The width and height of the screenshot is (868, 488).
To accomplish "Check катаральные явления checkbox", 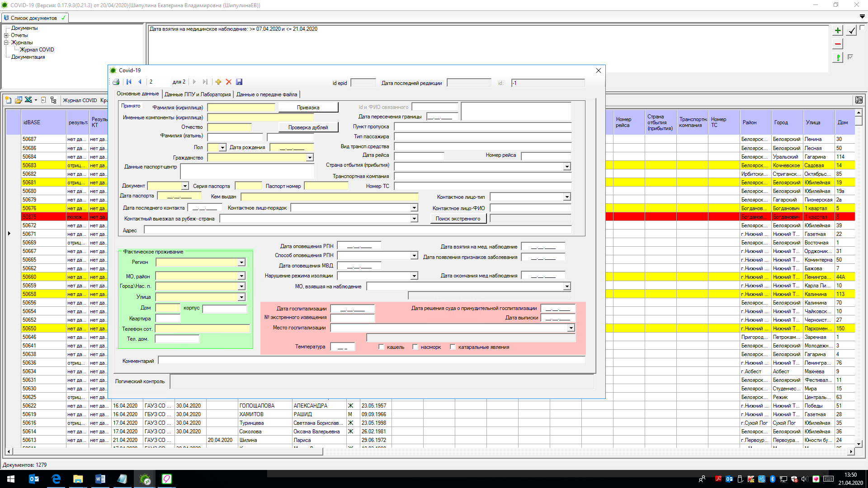I will coord(453,347).
